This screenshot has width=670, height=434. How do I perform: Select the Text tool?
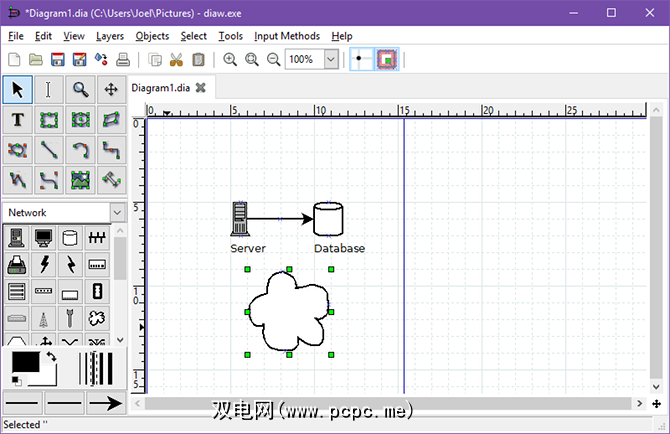tap(18, 120)
